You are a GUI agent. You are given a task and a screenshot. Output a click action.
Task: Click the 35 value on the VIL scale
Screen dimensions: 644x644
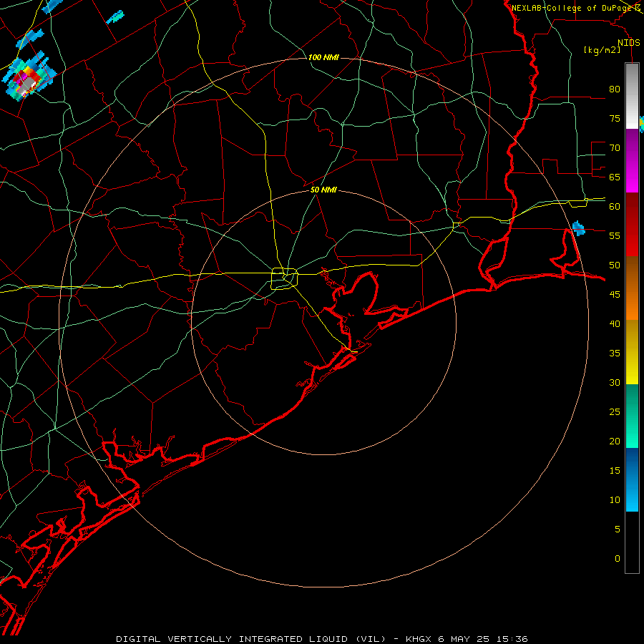coord(615,353)
